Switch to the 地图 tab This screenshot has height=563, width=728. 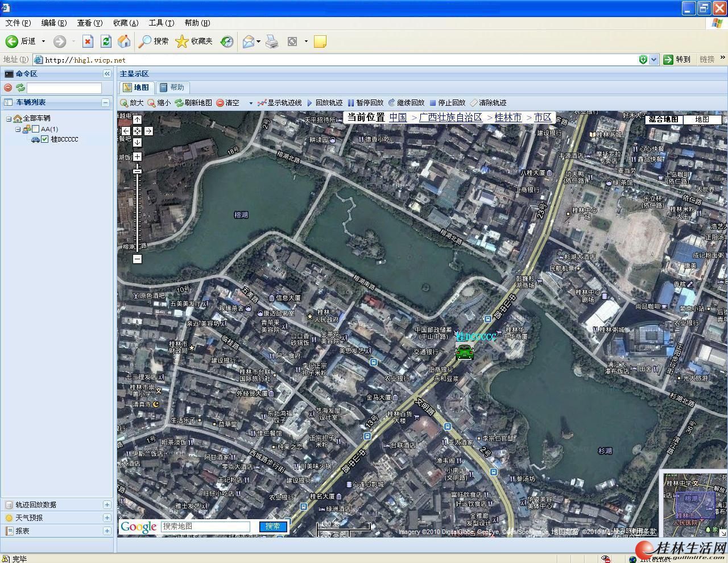click(136, 88)
